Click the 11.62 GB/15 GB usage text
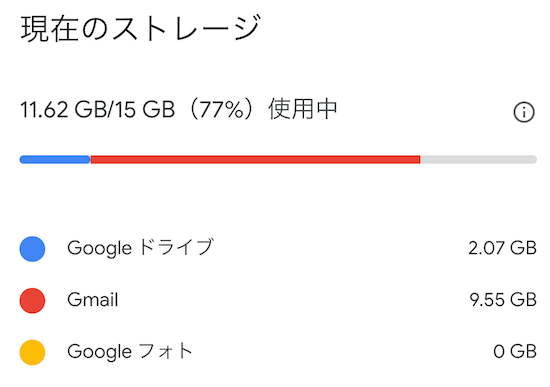 click(x=97, y=109)
